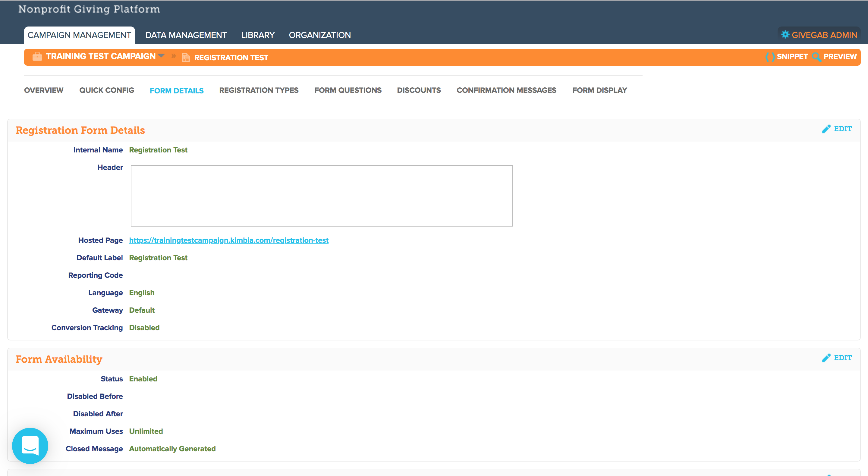Click the Registration Test breadcrumb label
Viewport: 868px width, 476px height.
(231, 58)
